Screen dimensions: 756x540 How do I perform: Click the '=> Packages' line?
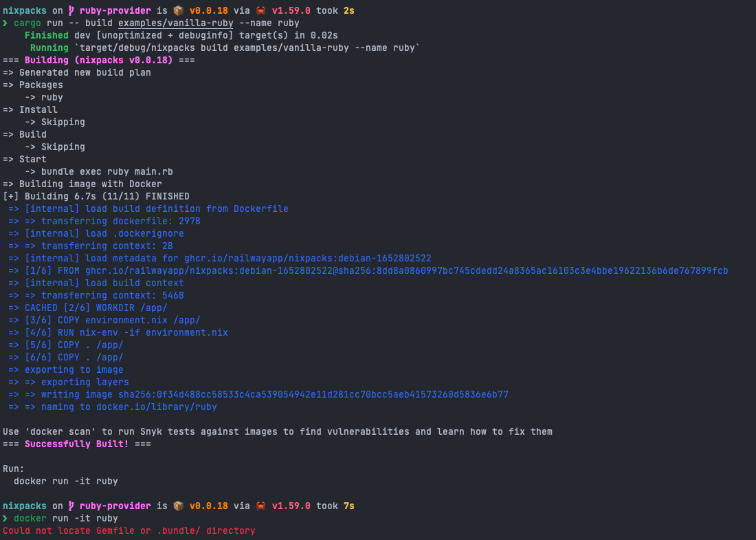(33, 85)
